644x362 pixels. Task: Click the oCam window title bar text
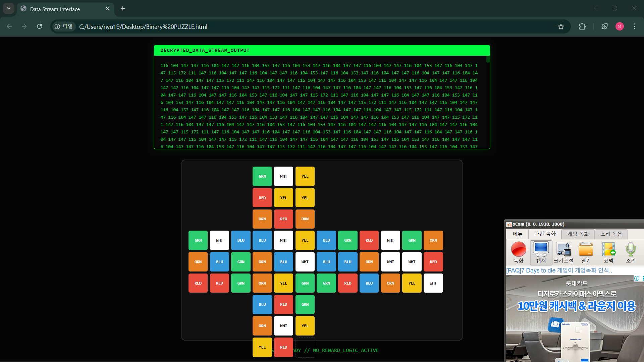(x=538, y=224)
